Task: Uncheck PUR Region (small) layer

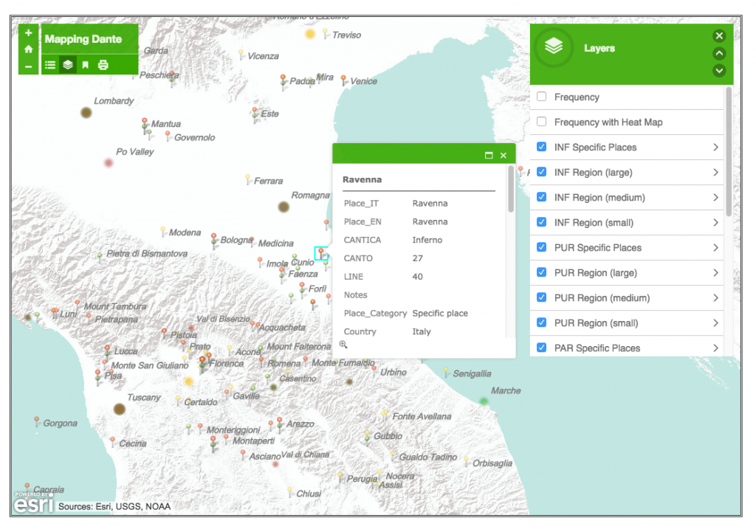Action: pos(542,322)
